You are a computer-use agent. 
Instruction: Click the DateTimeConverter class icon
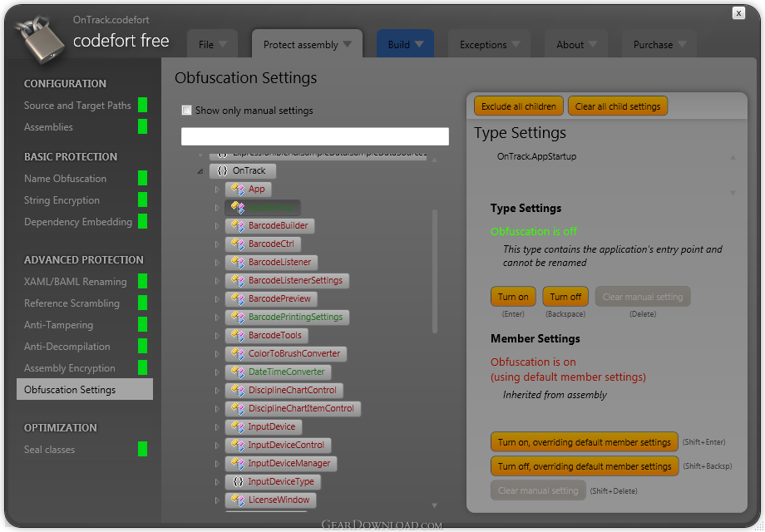pyautogui.click(x=238, y=372)
